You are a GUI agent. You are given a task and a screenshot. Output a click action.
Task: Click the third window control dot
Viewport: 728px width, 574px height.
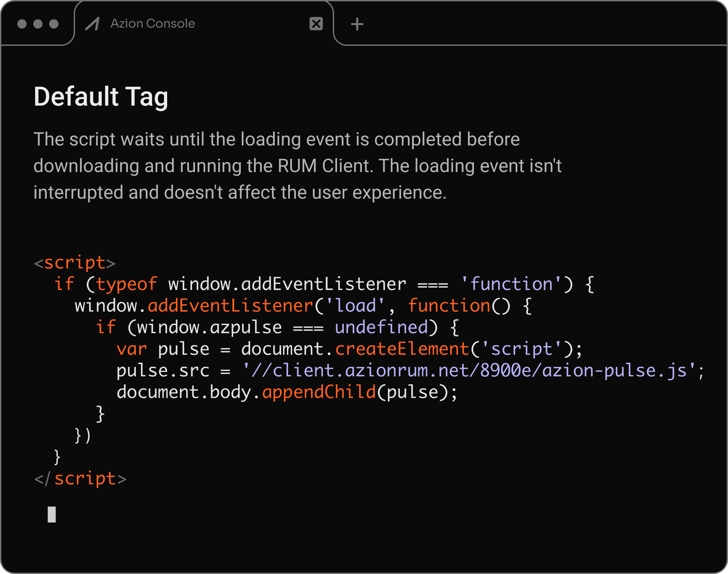pos(54,24)
